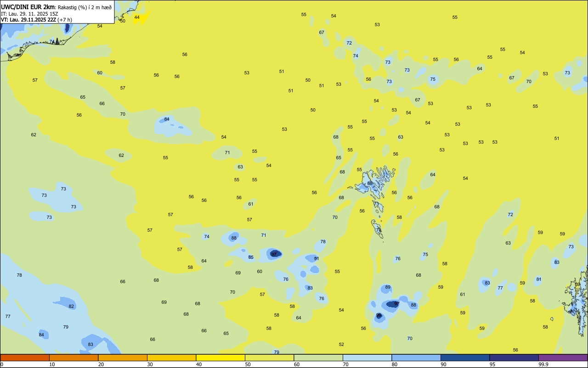Click the pale yellow 50–60 legend swatch
This screenshot has height=368, width=588.
[x=269, y=357]
